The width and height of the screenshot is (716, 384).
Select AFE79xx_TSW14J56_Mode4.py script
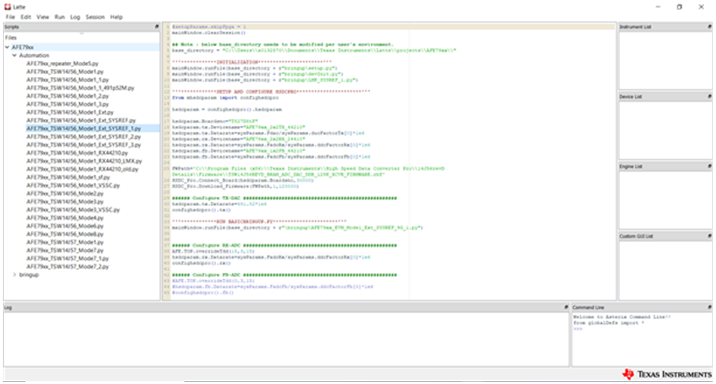[65, 218]
